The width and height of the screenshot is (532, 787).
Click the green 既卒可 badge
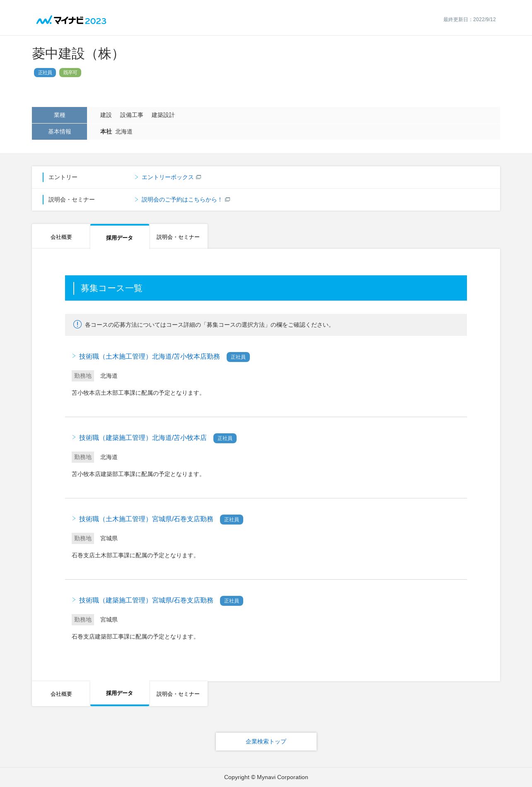(70, 73)
